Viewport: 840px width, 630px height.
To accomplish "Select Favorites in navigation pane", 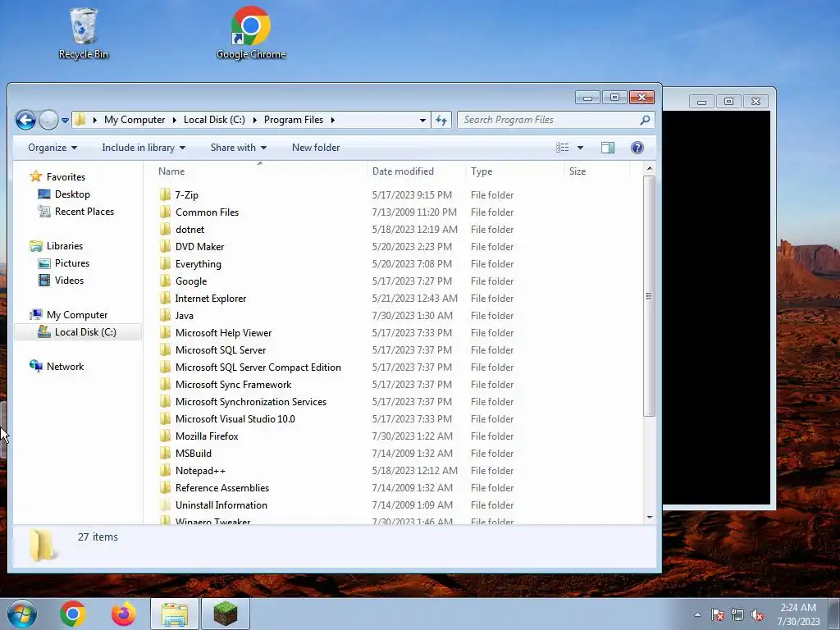I will pos(58,177).
